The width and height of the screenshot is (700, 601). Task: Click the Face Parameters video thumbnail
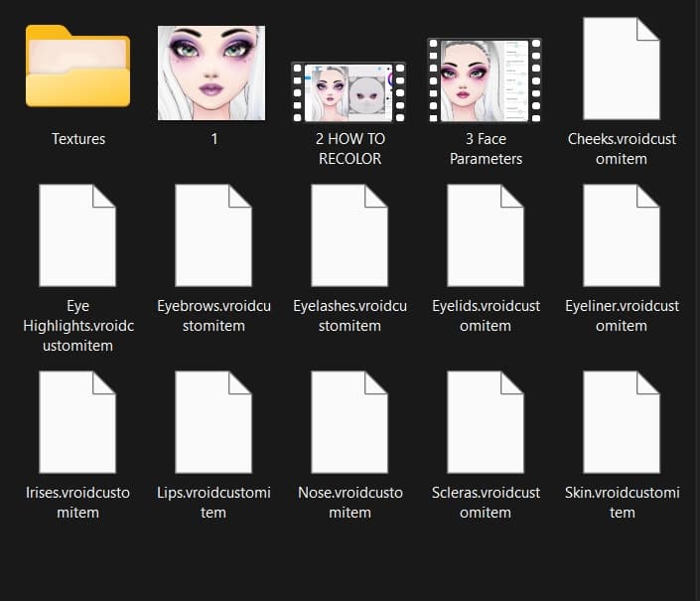point(486,79)
